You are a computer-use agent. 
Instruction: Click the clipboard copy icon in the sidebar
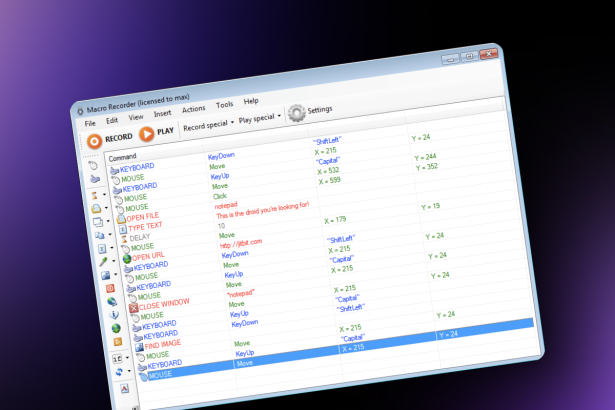click(100, 235)
